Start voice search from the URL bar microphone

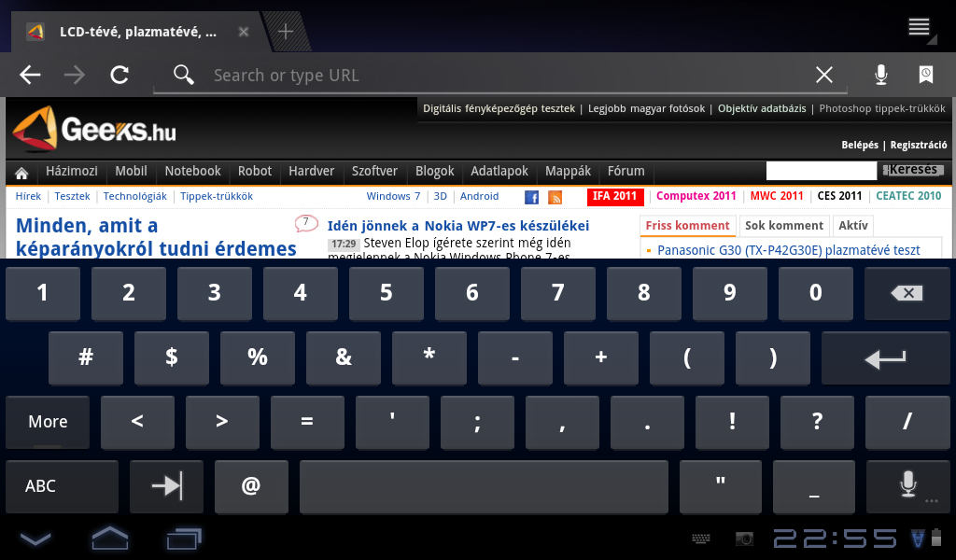(x=880, y=76)
